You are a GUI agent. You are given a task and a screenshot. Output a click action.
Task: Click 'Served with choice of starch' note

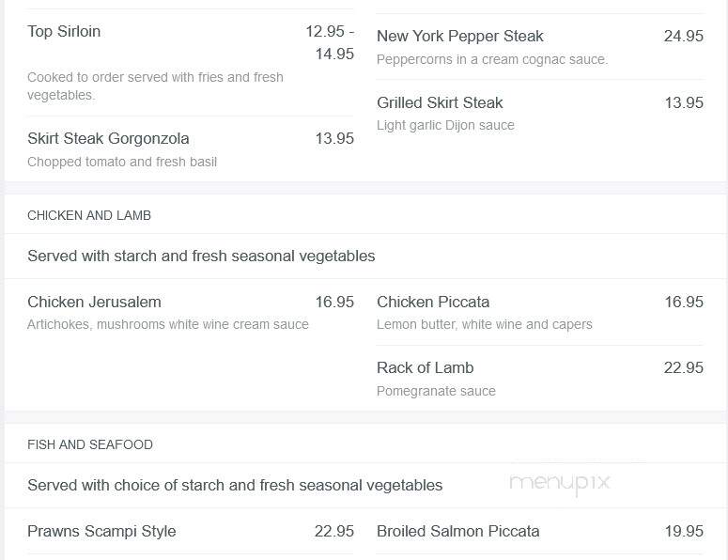(x=235, y=485)
